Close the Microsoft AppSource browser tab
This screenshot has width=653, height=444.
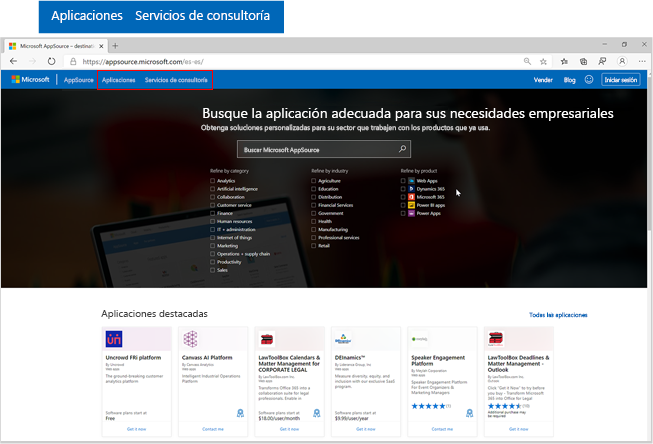(x=101, y=46)
